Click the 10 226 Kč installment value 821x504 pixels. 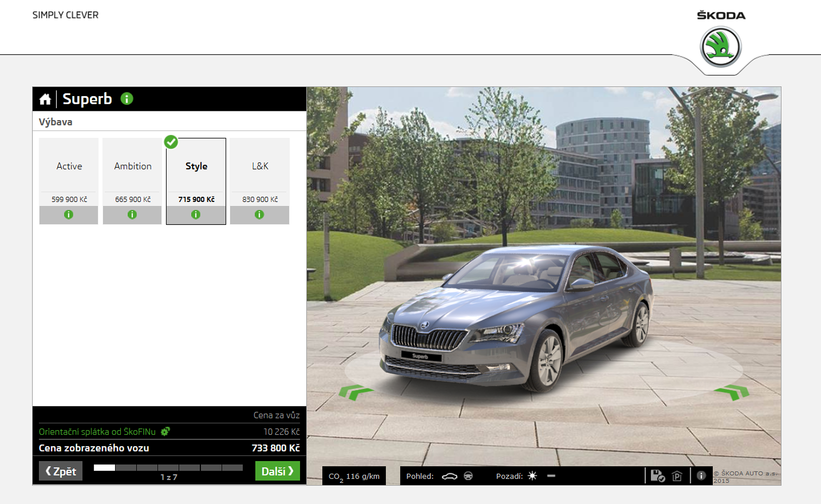(x=281, y=432)
